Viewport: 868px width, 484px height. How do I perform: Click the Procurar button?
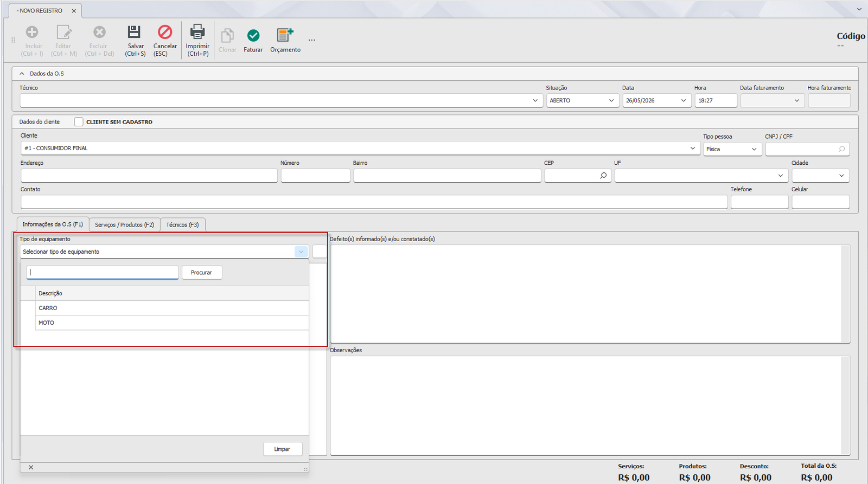click(202, 273)
